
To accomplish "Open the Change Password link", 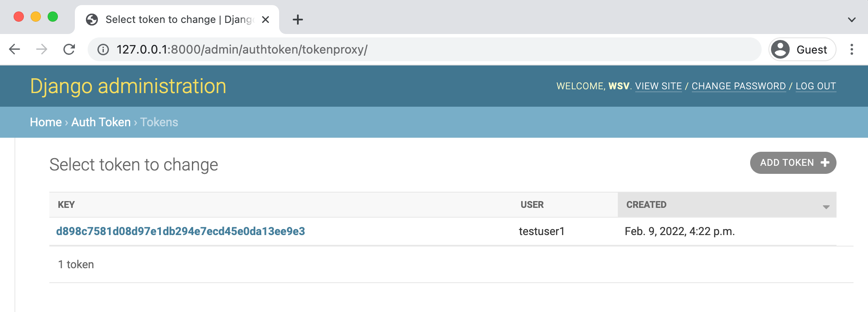I will click(x=739, y=86).
